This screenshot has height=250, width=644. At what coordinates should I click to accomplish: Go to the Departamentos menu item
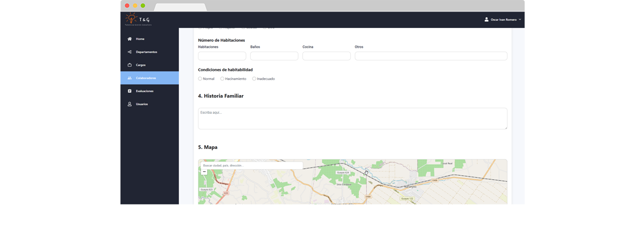146,52
